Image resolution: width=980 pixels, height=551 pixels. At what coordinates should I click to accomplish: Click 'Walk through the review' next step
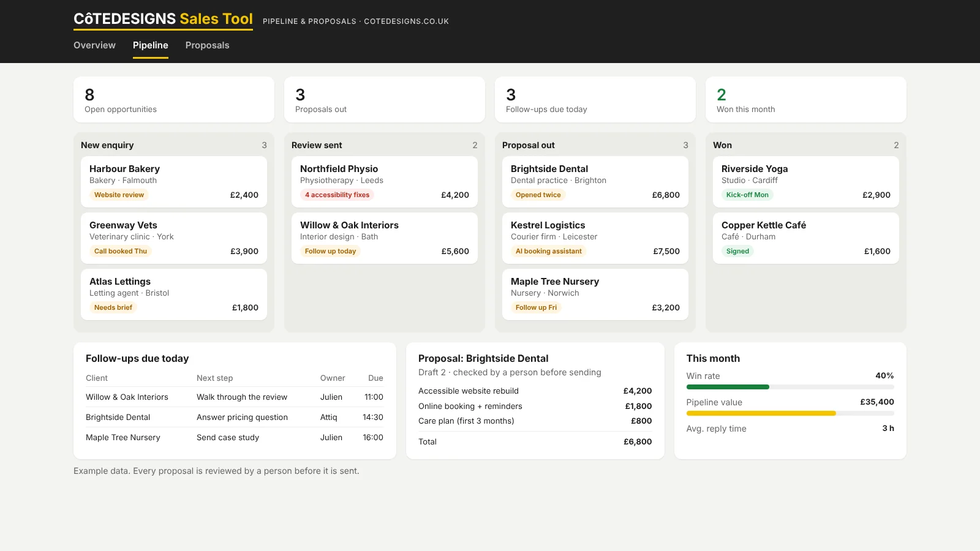click(242, 397)
